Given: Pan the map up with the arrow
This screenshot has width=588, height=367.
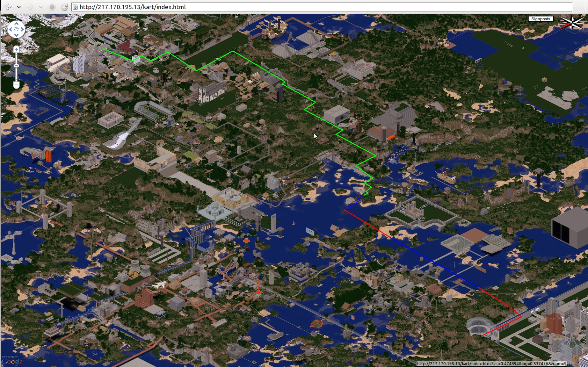Looking at the screenshot, I should (16, 24).
